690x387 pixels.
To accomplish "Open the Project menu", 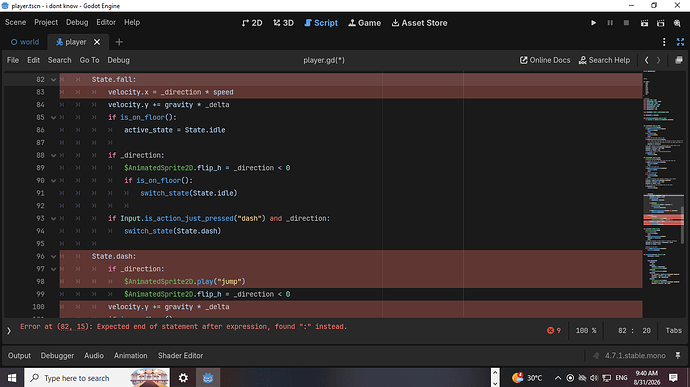I will point(46,22).
